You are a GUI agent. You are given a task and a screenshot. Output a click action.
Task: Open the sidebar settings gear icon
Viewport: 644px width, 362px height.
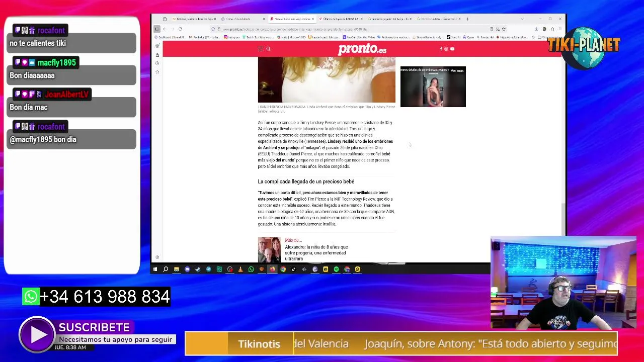click(157, 257)
